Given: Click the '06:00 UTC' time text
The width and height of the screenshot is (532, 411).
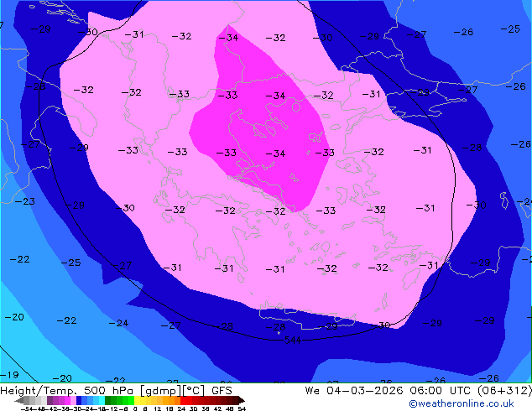Looking at the screenshot, I should coord(441,391).
